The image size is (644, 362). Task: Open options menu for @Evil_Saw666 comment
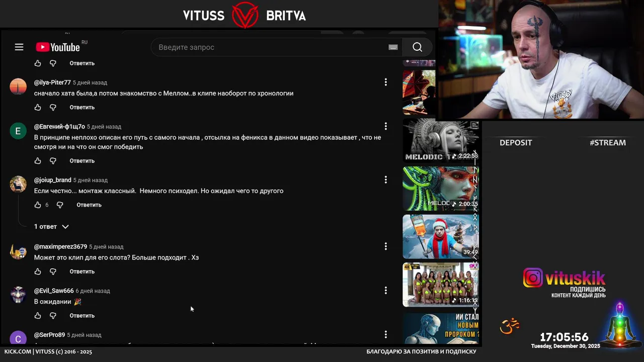[x=386, y=291]
